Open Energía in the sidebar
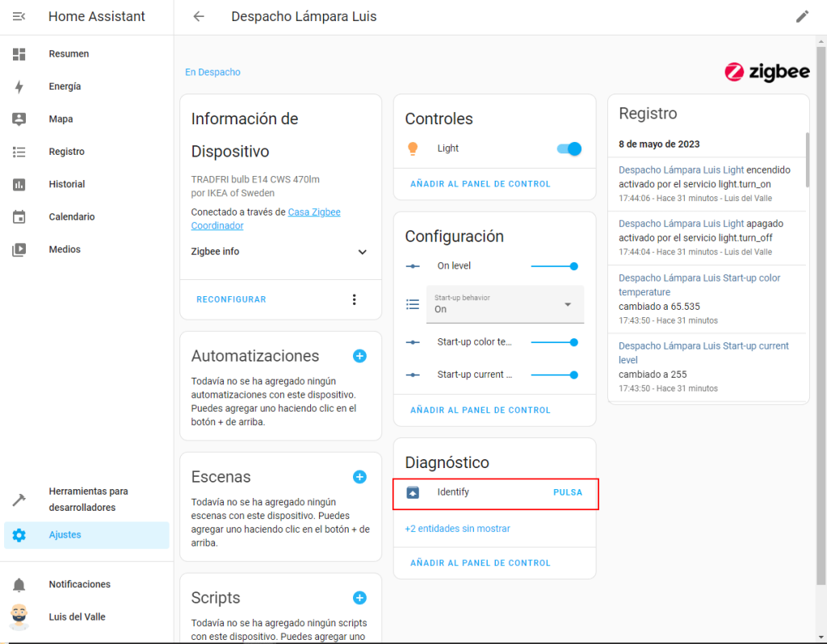 tap(65, 86)
